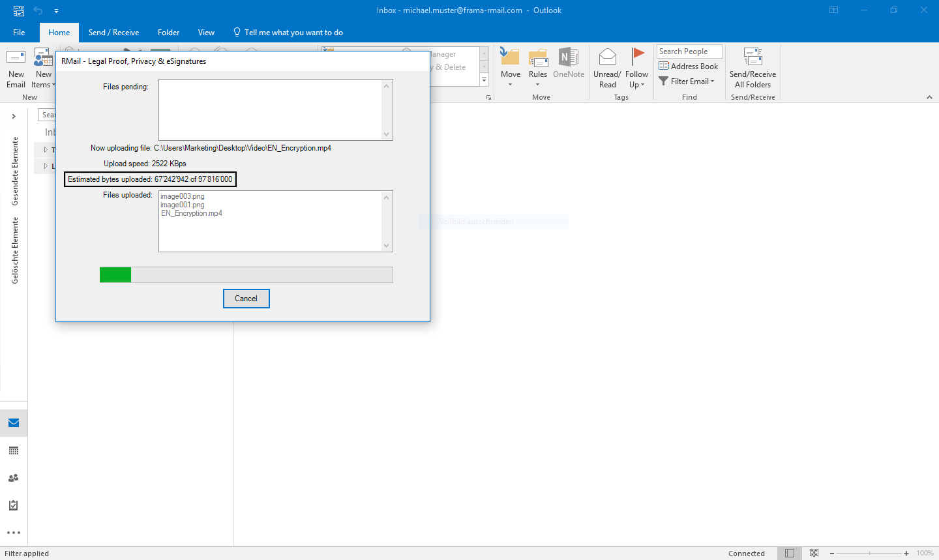939x560 pixels.
Task: Select image003.png in Files uploaded
Action: click(x=183, y=196)
